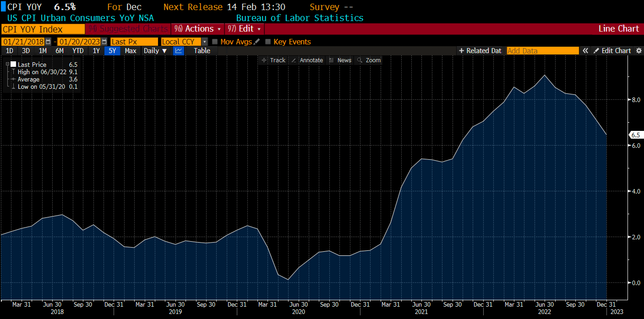Enable the Key Events checkbox
This screenshot has height=319, width=644.
coord(268,41)
